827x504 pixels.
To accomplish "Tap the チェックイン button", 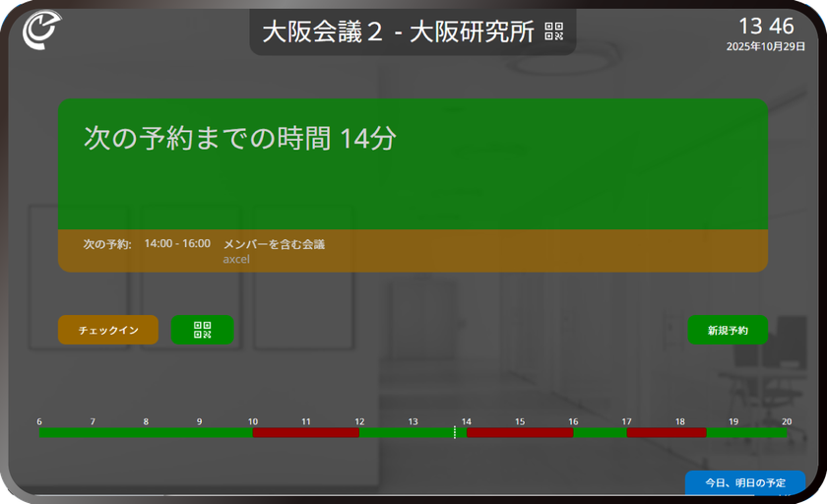I will pos(108,330).
